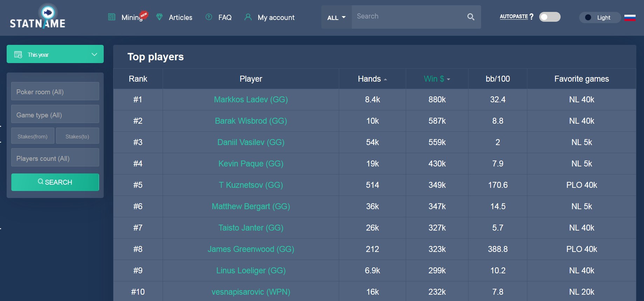
Task: Select the Mining newspaper icon
Action: [111, 16]
